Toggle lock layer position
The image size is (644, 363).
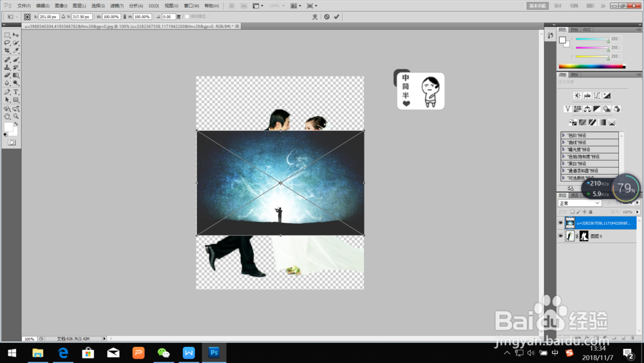[585, 212]
